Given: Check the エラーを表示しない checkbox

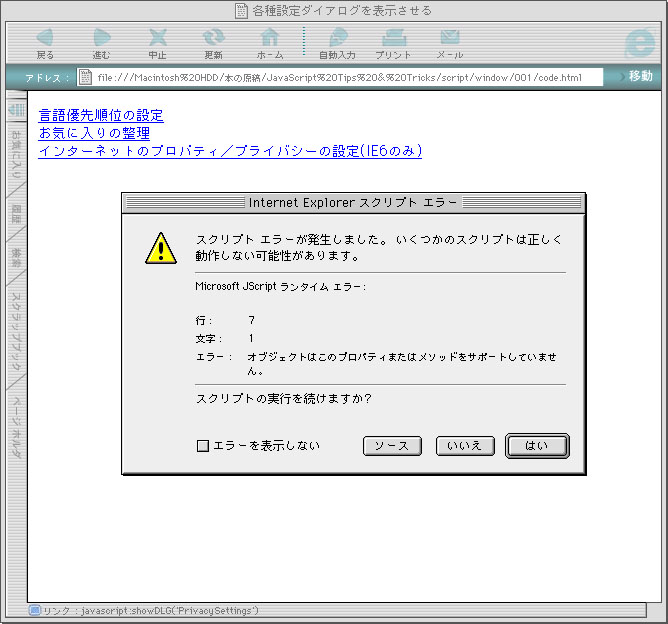Looking at the screenshot, I should point(203,446).
